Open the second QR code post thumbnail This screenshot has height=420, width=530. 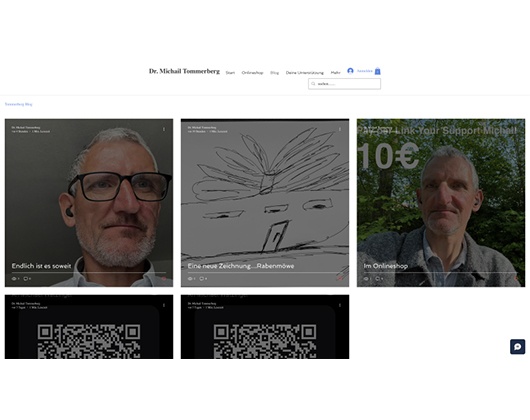tap(265, 327)
